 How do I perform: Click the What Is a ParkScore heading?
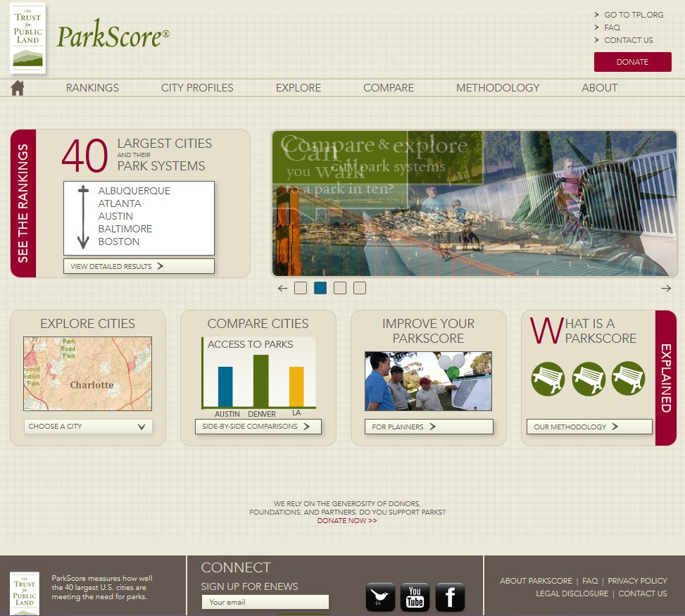584,331
